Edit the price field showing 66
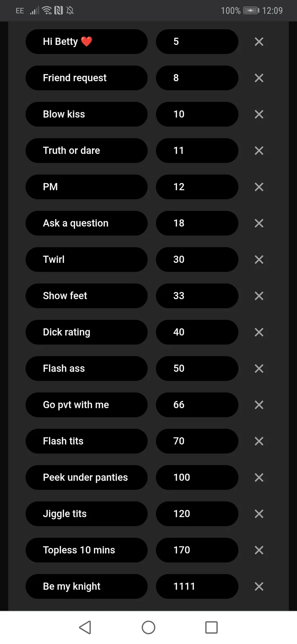Image resolution: width=297 pixels, height=644 pixels. (x=197, y=405)
